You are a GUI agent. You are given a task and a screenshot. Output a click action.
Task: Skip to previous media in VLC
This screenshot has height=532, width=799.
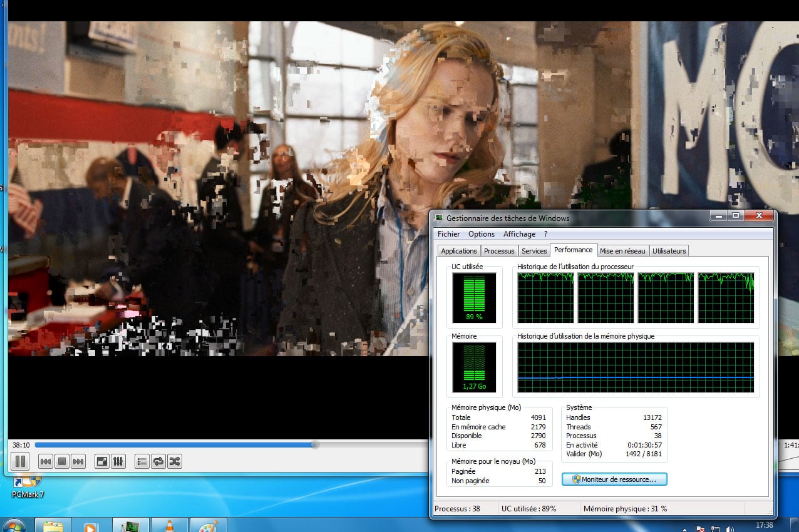[x=46, y=462]
